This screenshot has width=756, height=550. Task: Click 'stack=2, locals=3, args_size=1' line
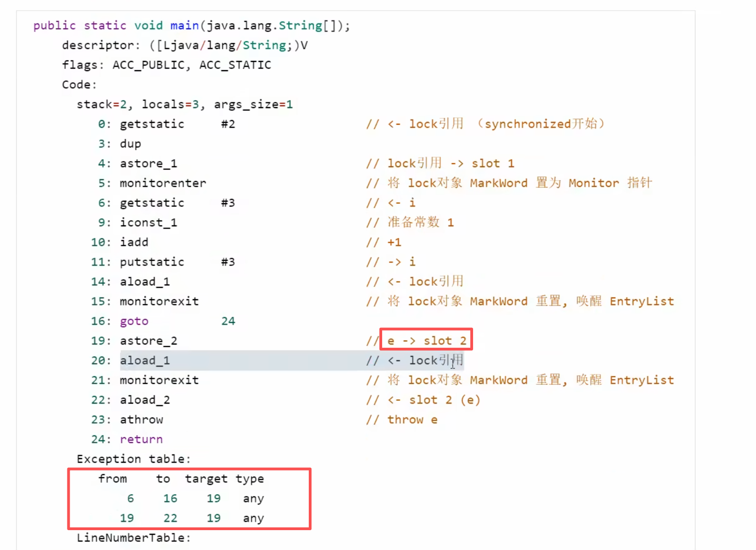pos(185,104)
